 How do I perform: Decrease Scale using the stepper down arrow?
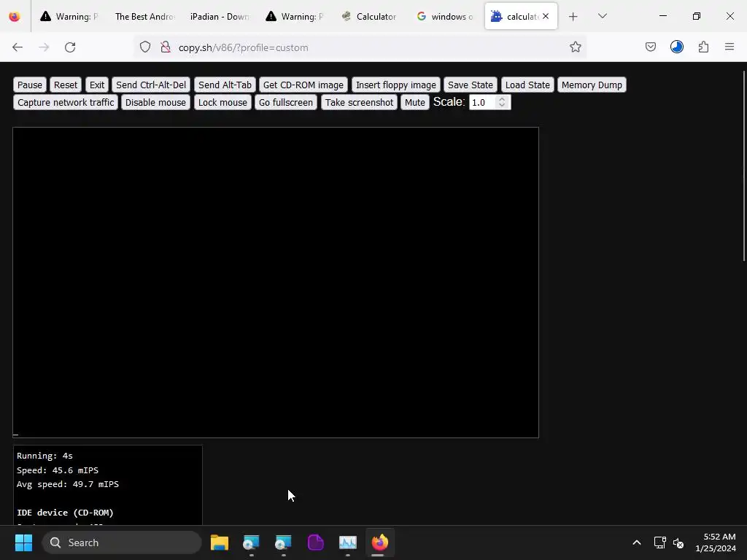click(502, 105)
